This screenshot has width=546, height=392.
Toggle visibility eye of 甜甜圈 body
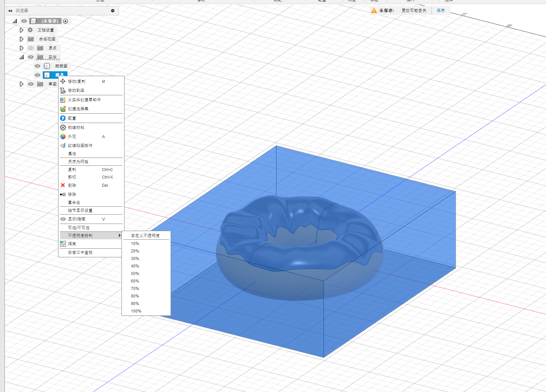(x=37, y=66)
